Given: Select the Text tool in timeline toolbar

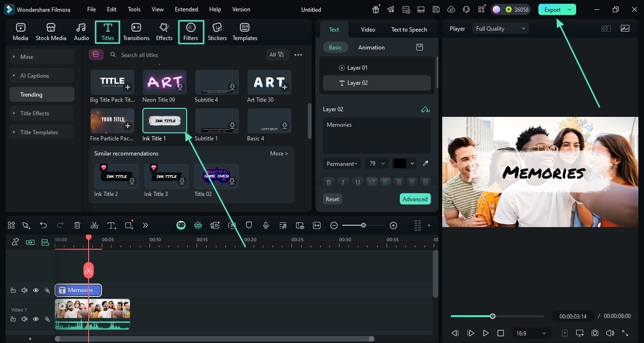Looking at the screenshot, I should (x=111, y=225).
